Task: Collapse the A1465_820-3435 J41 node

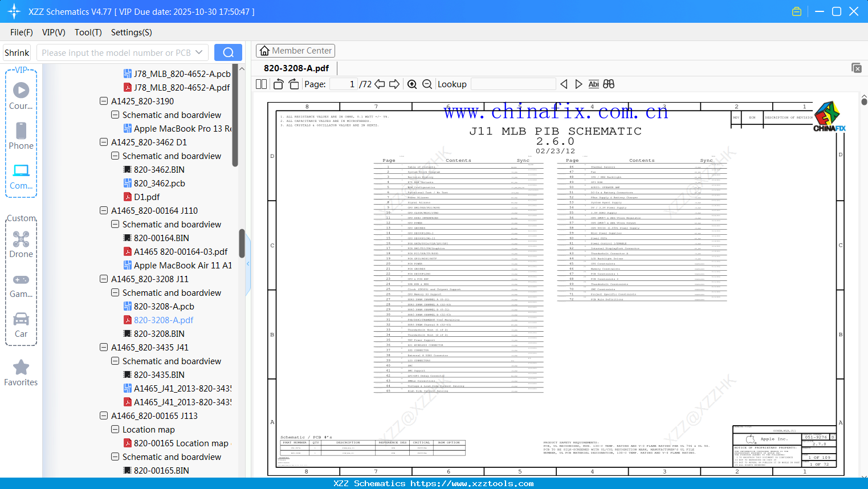Action: coord(104,347)
